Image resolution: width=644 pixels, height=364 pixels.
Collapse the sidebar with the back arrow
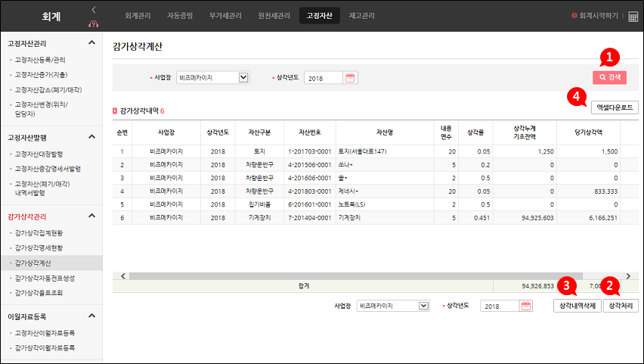[x=94, y=10]
